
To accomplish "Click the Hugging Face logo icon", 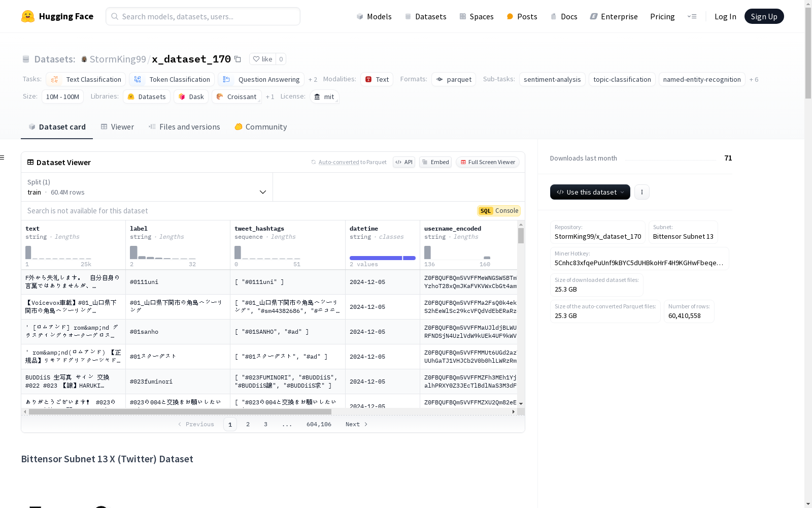I will tap(28, 16).
